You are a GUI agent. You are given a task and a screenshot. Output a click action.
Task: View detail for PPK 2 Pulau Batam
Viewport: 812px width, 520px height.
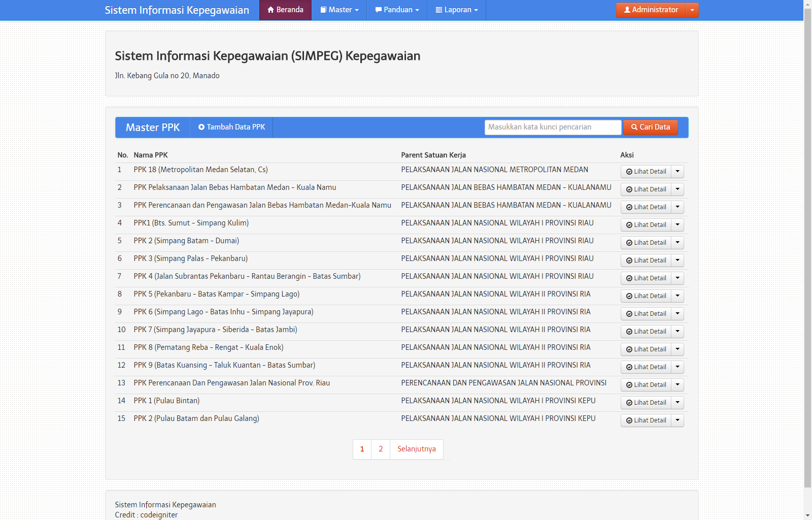click(x=646, y=420)
